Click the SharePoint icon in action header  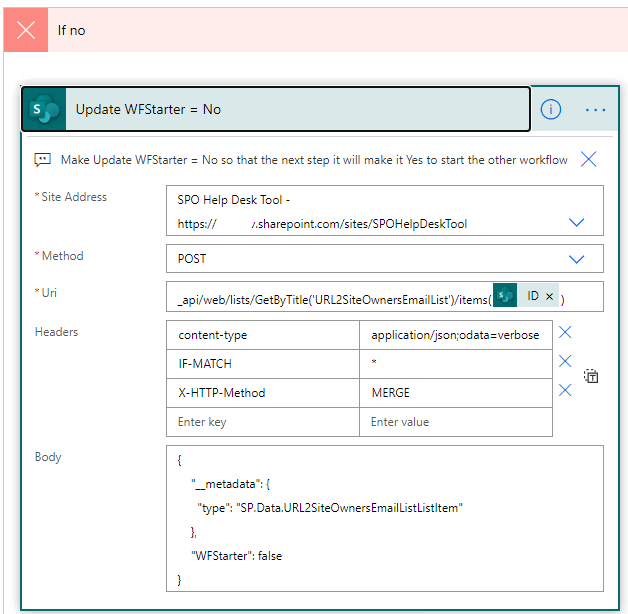[45, 109]
